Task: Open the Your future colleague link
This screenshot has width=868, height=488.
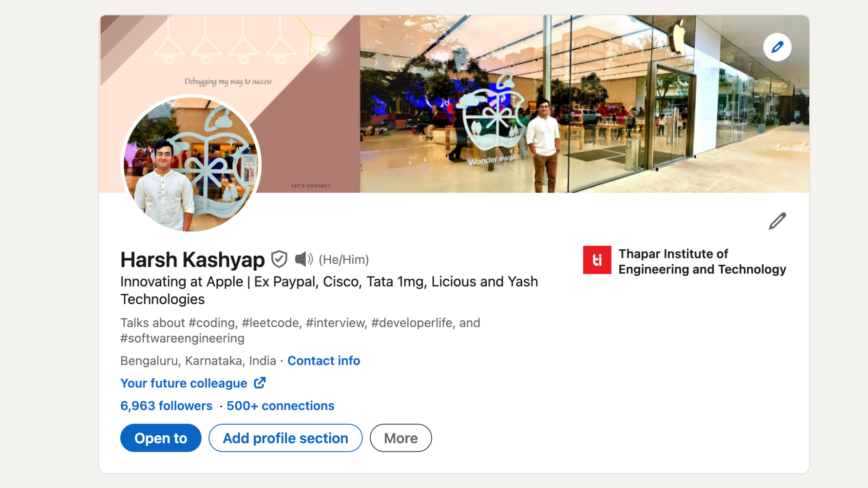Action: (x=183, y=383)
